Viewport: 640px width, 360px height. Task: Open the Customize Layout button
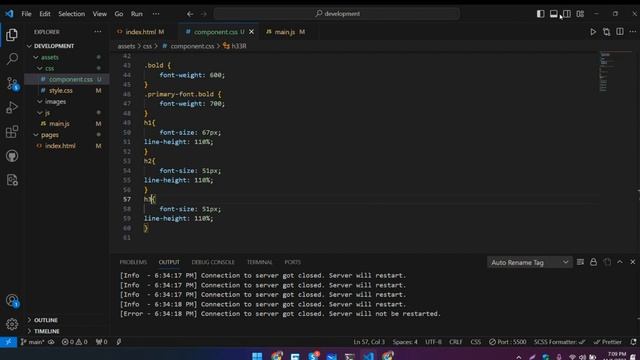580,14
